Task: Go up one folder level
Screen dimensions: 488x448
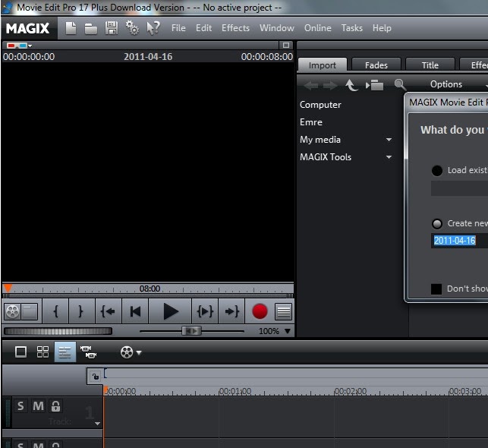Action: [351, 85]
